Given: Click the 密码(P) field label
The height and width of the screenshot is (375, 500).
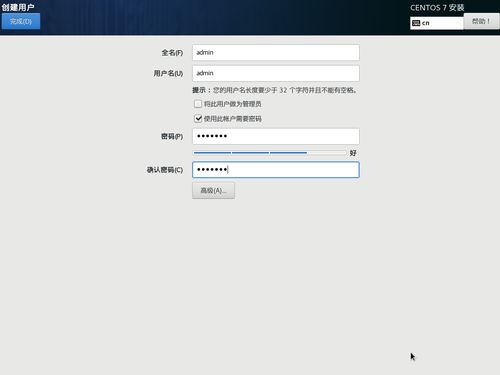Looking at the screenshot, I should [172, 136].
